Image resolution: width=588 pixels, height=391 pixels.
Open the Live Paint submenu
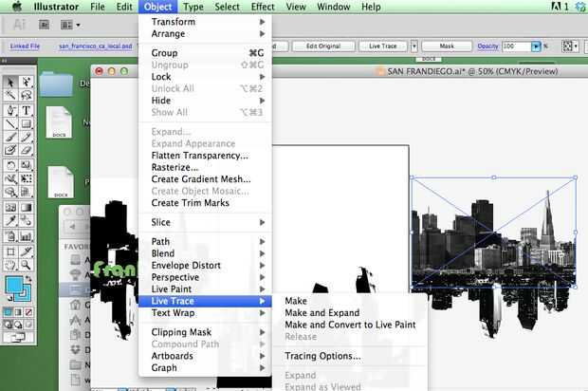[205, 289]
